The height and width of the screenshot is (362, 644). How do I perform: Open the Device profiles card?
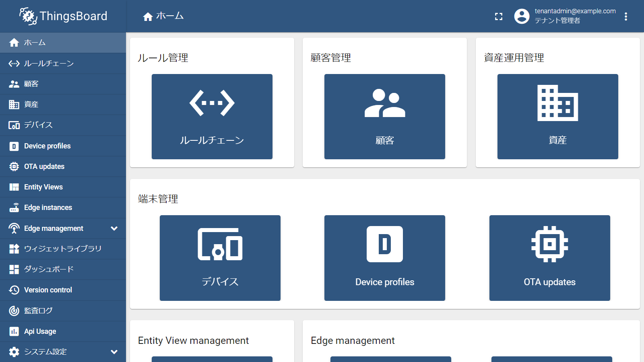coord(384,258)
